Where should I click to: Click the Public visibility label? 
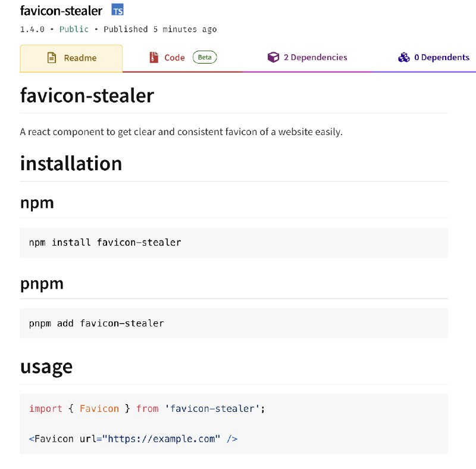pos(74,29)
